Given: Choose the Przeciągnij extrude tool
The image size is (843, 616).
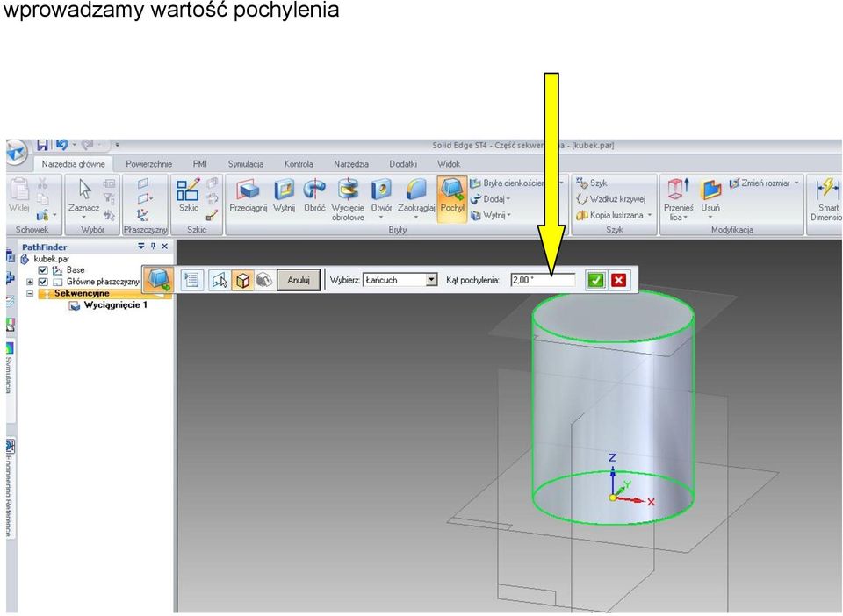Looking at the screenshot, I should point(248,196).
